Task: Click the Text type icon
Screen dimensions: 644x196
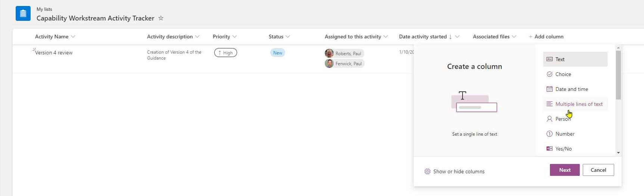Action: pyautogui.click(x=550, y=59)
